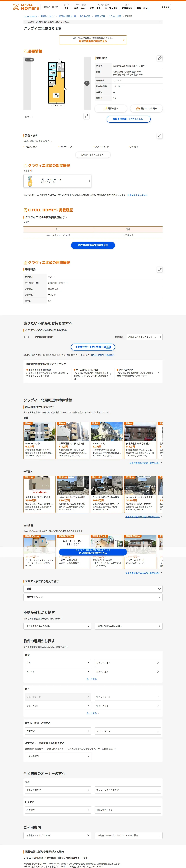Viewport: 186px width, 868px height.
Task: Open マンション 新築 header menu
Action: [x=76, y=8]
